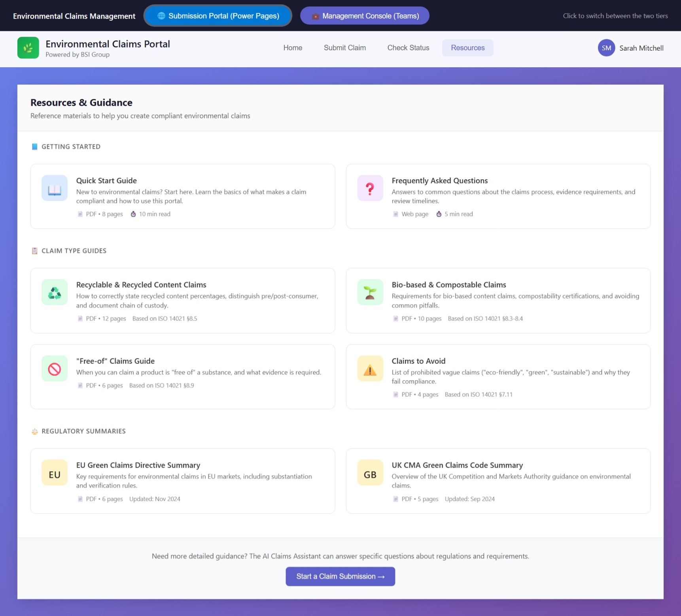The width and height of the screenshot is (681, 616).
Task: Open the EU Green Claims Directive Summary PDF
Action: tap(182, 481)
